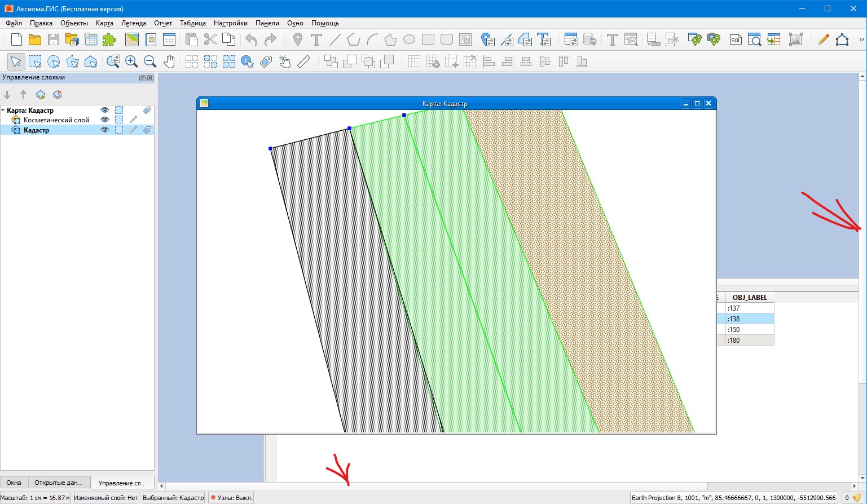Open the Легенда menu

[x=133, y=23]
